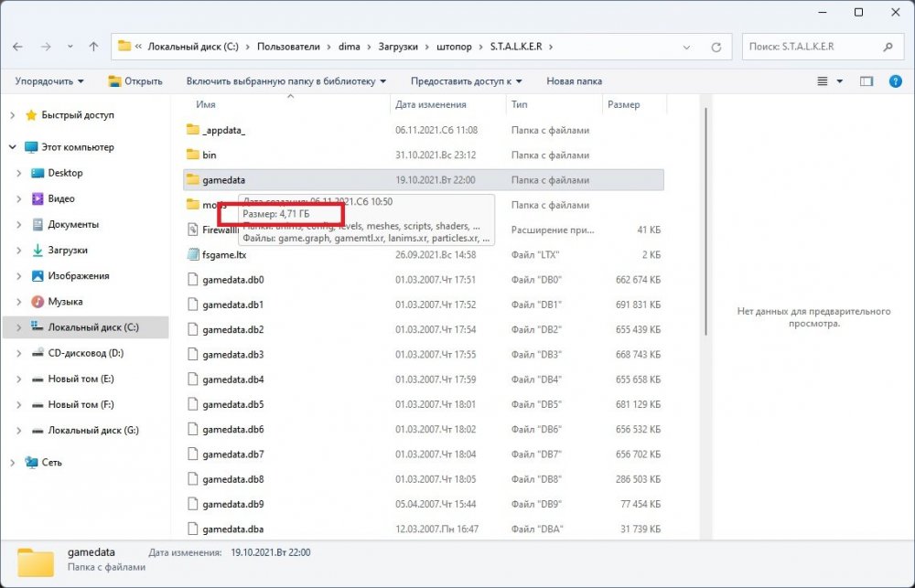Select the bin folder icon
Viewport: 915px width, 588px height.
pos(192,155)
